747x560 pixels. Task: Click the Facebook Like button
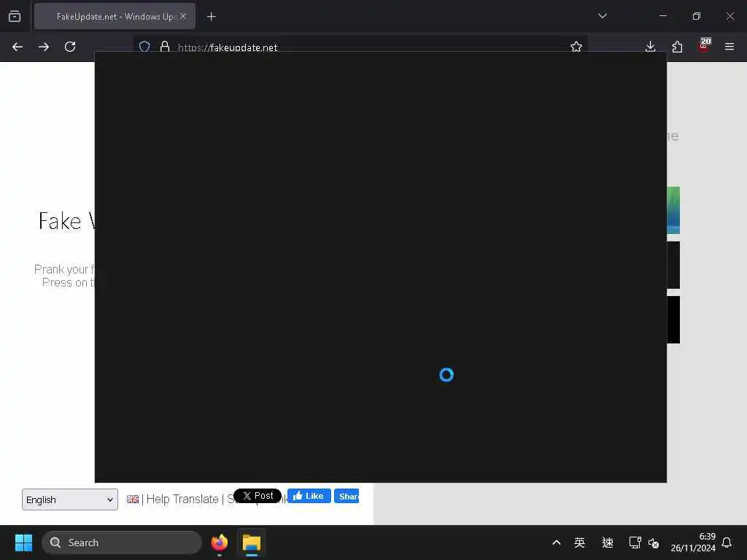pos(309,496)
